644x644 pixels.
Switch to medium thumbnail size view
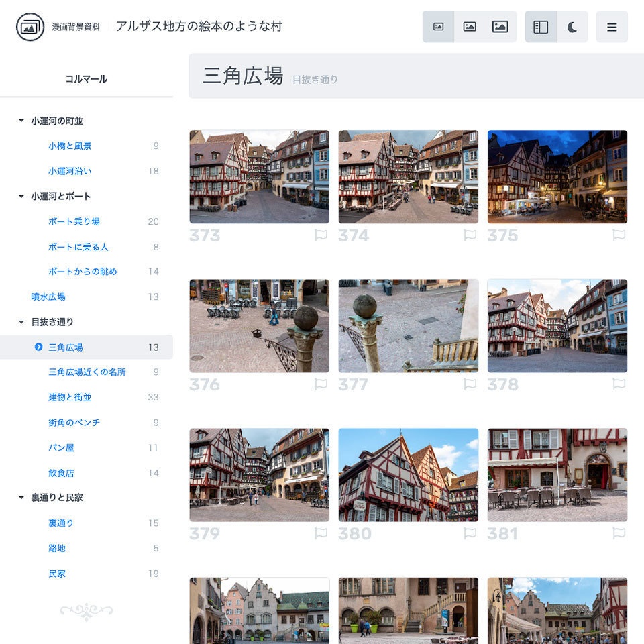click(470, 27)
